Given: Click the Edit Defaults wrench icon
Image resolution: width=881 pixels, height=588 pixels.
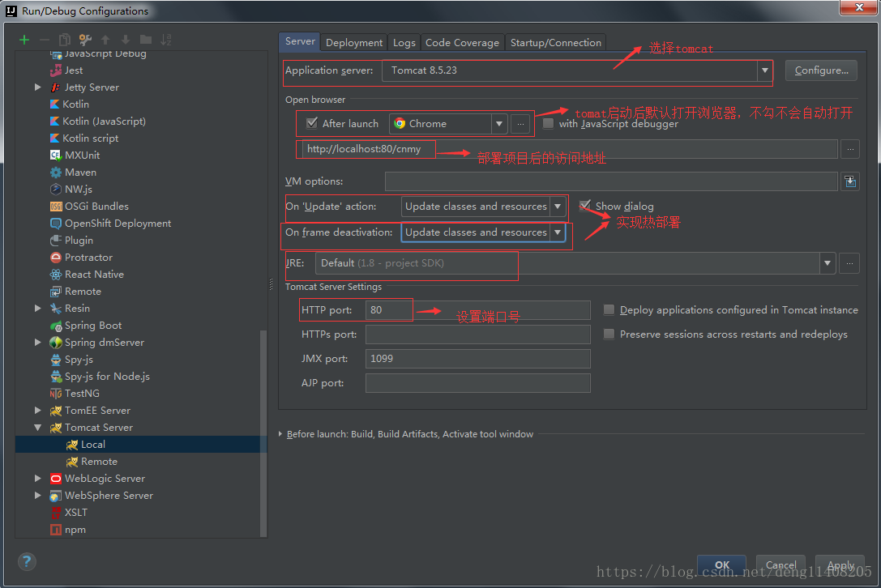Looking at the screenshot, I should click(x=85, y=40).
